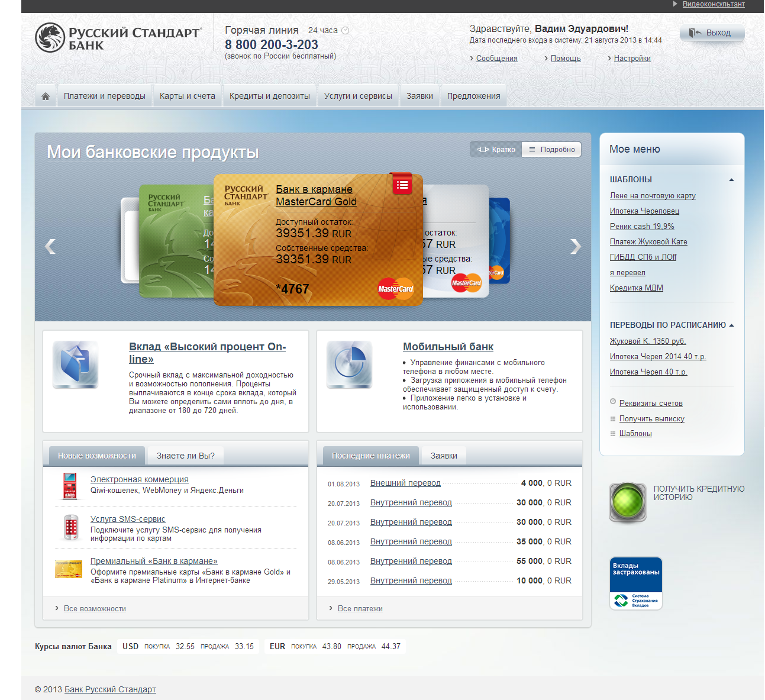
Task: Click the Мобильный банк pie chart icon
Action: click(x=349, y=364)
